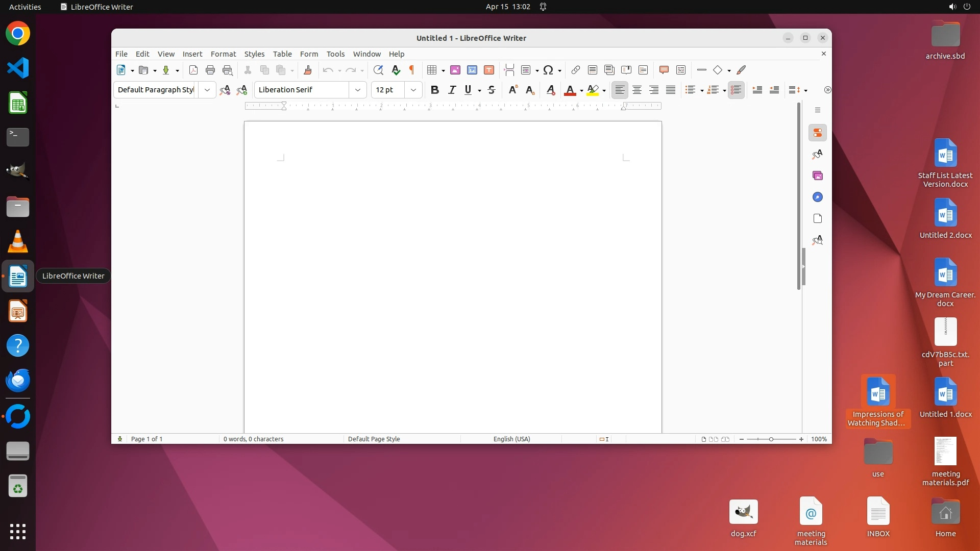Click the Clone Formatting paintbrush icon
The height and width of the screenshot is (551, 980).
tap(307, 70)
